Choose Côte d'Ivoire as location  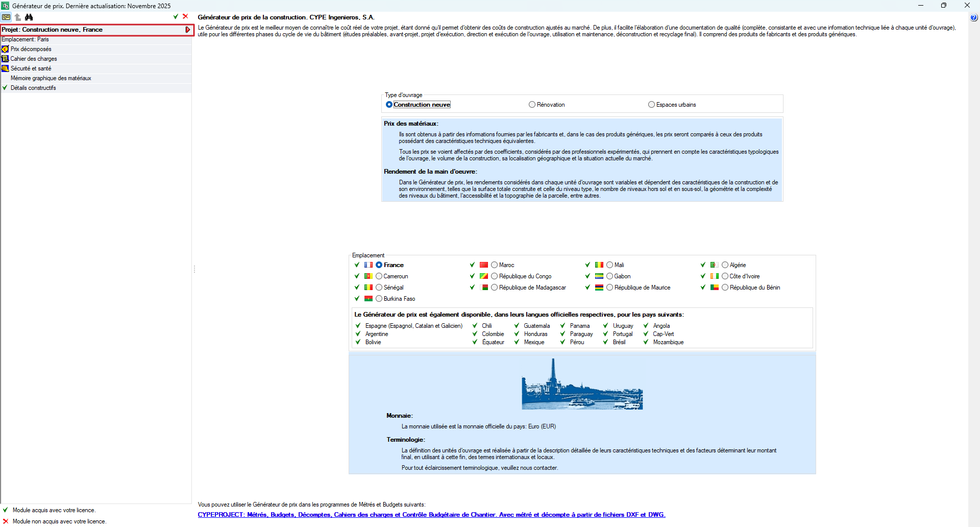pos(725,276)
